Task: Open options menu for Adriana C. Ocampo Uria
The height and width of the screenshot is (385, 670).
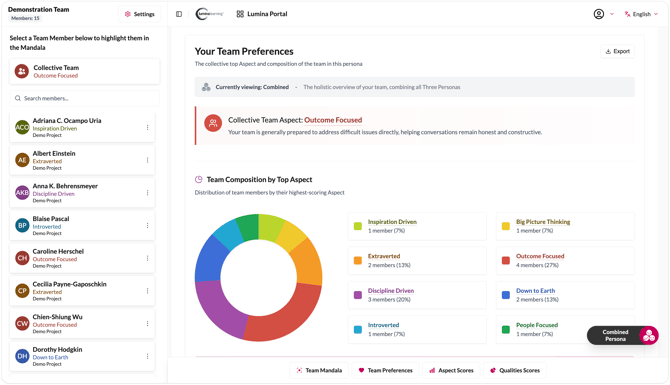Action: click(147, 127)
